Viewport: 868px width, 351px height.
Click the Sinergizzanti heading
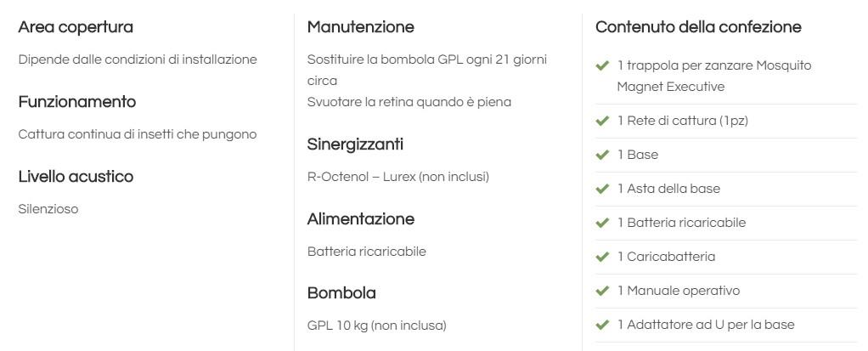pyautogui.click(x=355, y=144)
